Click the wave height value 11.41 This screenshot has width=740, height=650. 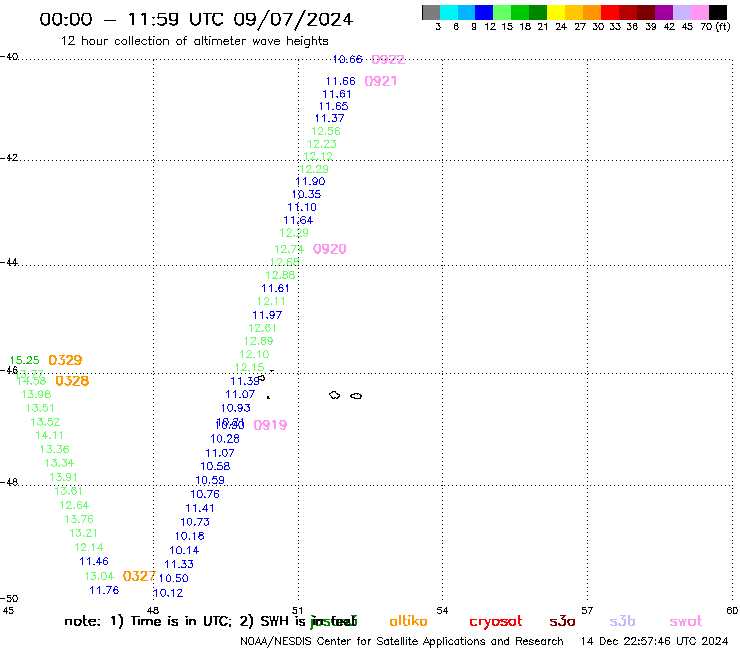[x=200, y=508]
